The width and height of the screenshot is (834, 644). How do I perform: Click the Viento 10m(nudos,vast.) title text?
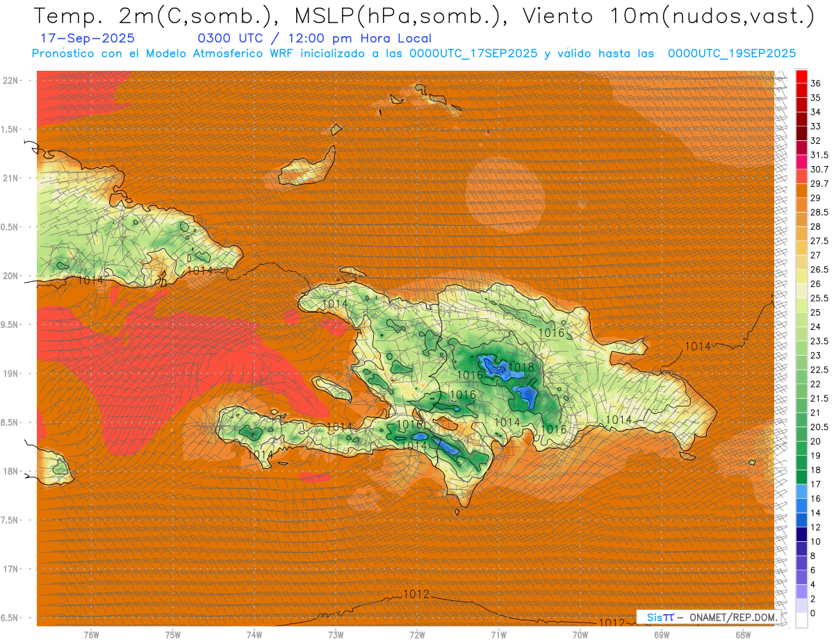669,15
